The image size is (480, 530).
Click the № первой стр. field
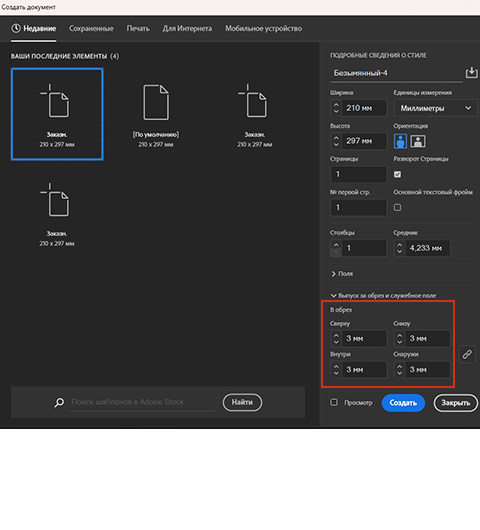click(358, 207)
